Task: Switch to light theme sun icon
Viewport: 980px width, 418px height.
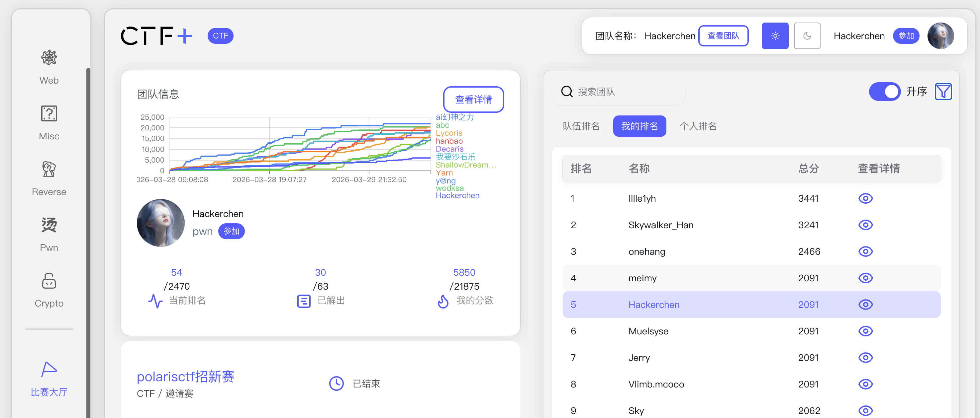Action: pyautogui.click(x=775, y=36)
